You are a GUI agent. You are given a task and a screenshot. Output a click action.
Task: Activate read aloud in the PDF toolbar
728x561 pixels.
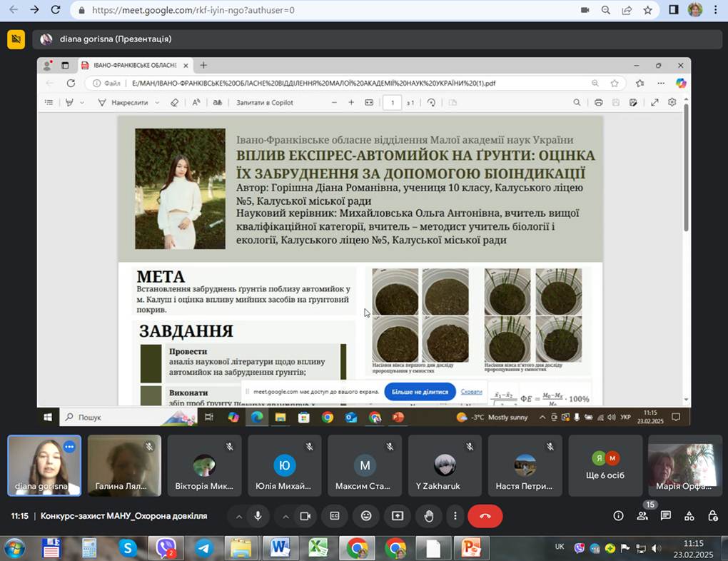click(x=196, y=102)
